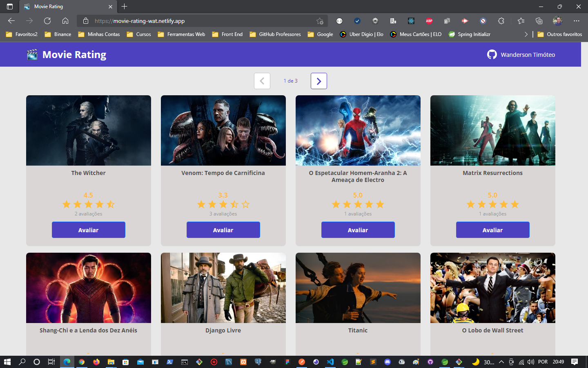
Task: Open the GitHub icon beside Wanderson Timóteo
Action: pos(492,54)
